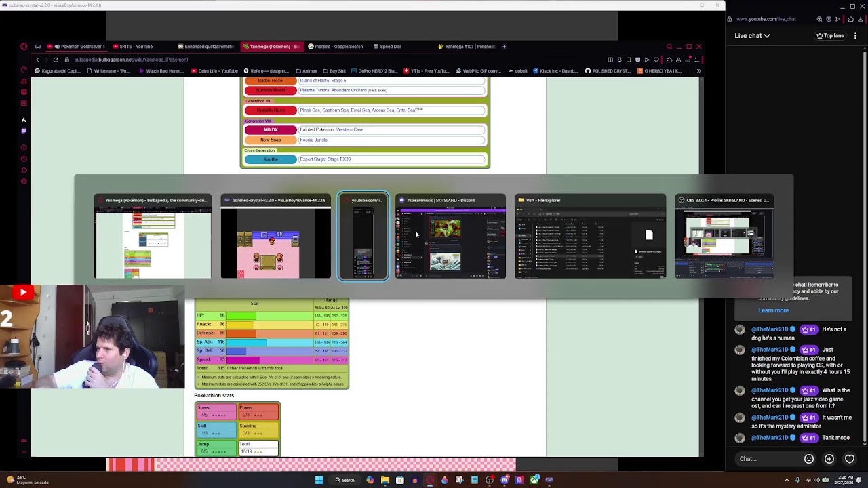Open the Enhanced quetzal whistle tab

[205, 47]
